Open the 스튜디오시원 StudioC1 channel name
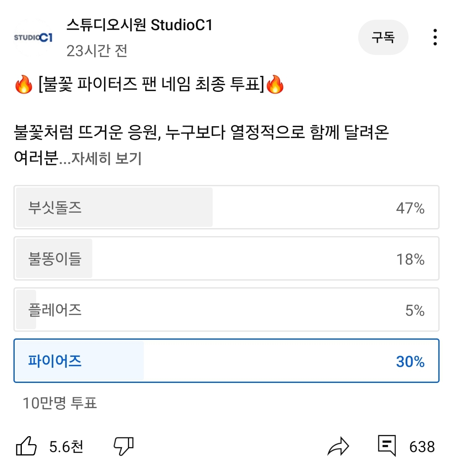 (x=139, y=25)
